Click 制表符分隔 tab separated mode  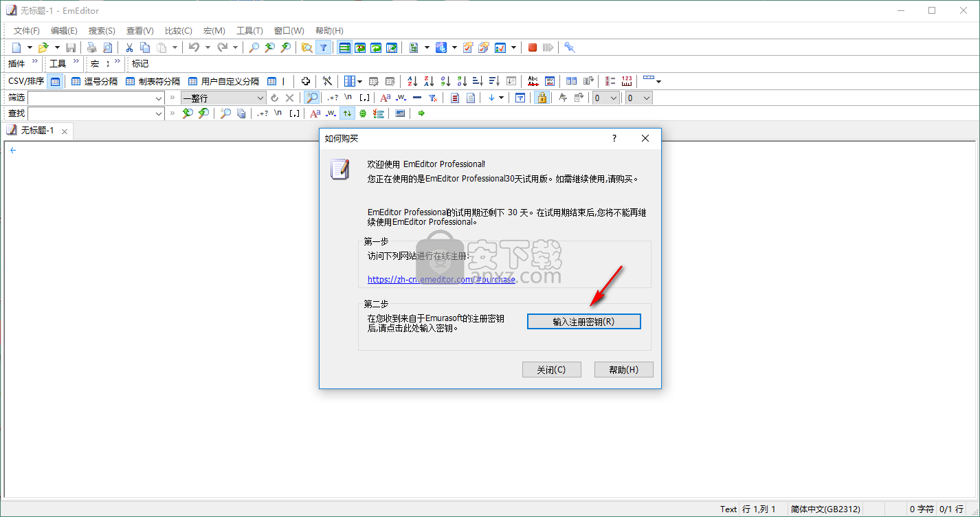[x=153, y=81]
